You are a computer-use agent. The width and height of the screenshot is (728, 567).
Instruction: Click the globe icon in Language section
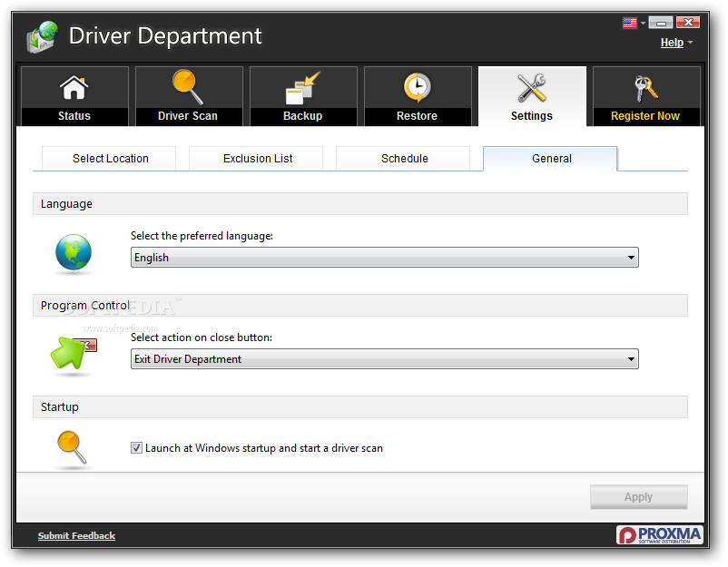pyautogui.click(x=74, y=252)
